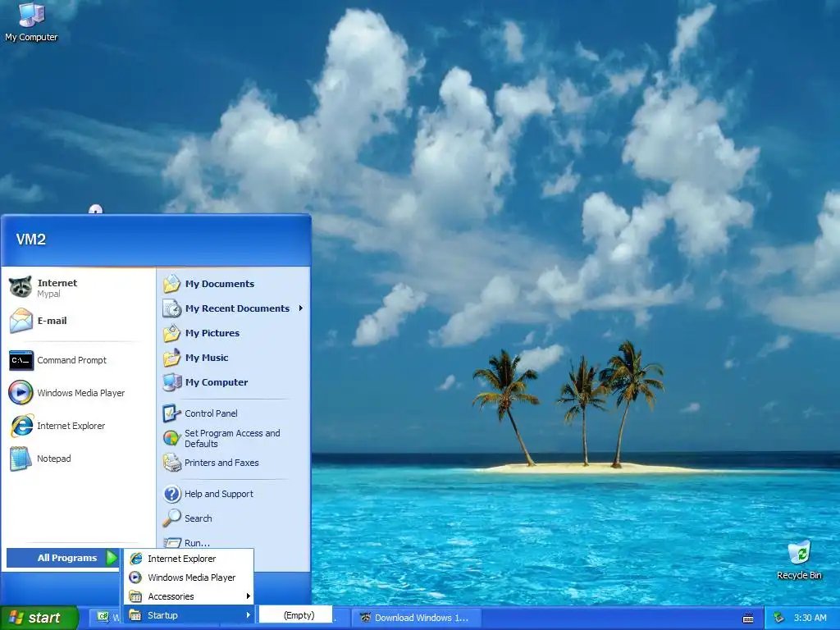Viewport: 840px width, 630px height.
Task: Open the E-mail envelope icon
Action: point(21,321)
